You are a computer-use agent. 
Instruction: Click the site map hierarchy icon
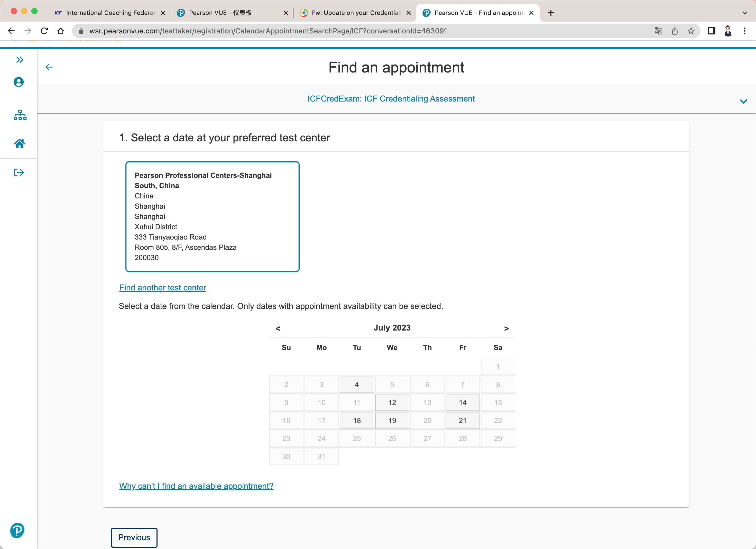coord(20,115)
